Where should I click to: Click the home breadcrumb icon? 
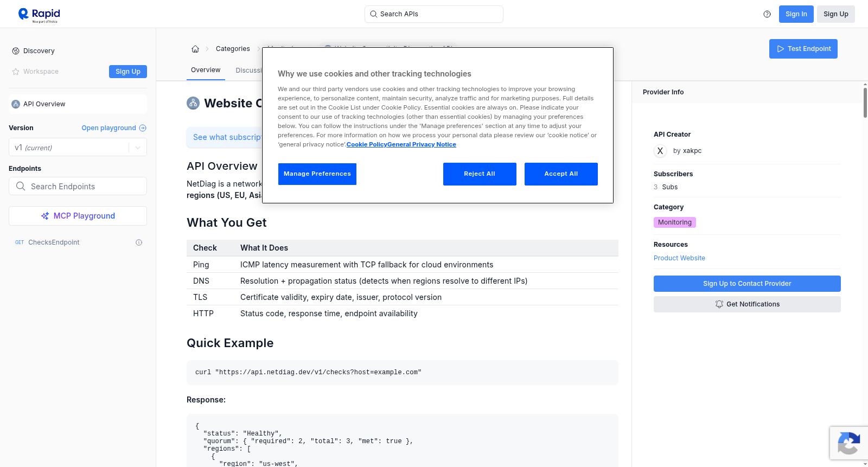click(x=195, y=49)
